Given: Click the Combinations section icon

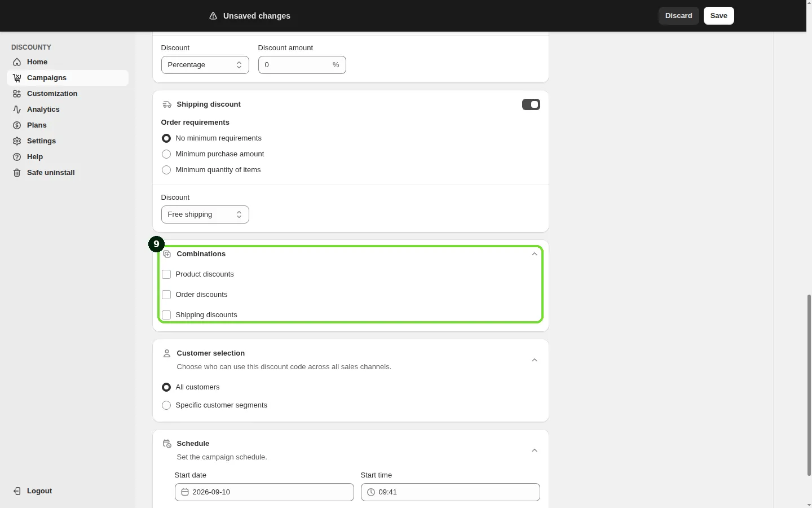Looking at the screenshot, I should pos(167,254).
